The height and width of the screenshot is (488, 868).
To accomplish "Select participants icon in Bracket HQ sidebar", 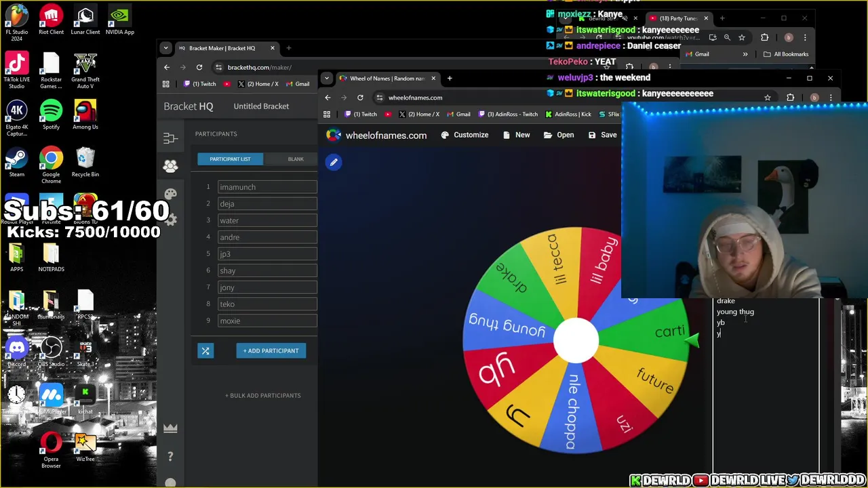I will pos(170,166).
